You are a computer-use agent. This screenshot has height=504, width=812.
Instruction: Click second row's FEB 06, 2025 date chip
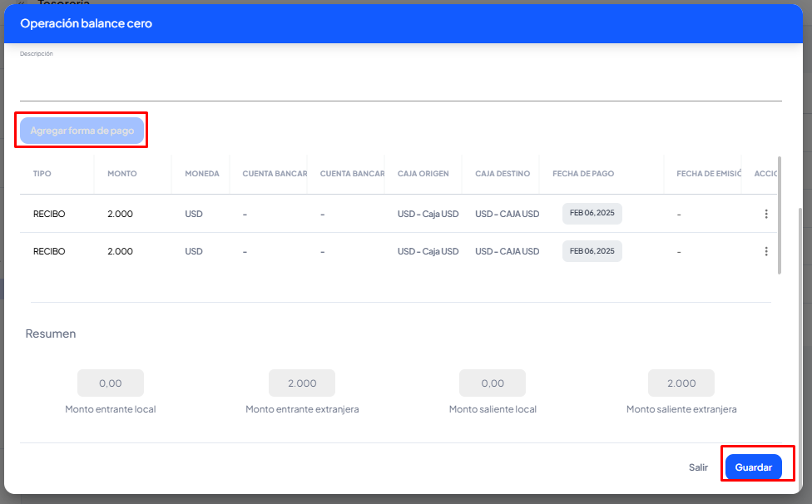(x=592, y=251)
